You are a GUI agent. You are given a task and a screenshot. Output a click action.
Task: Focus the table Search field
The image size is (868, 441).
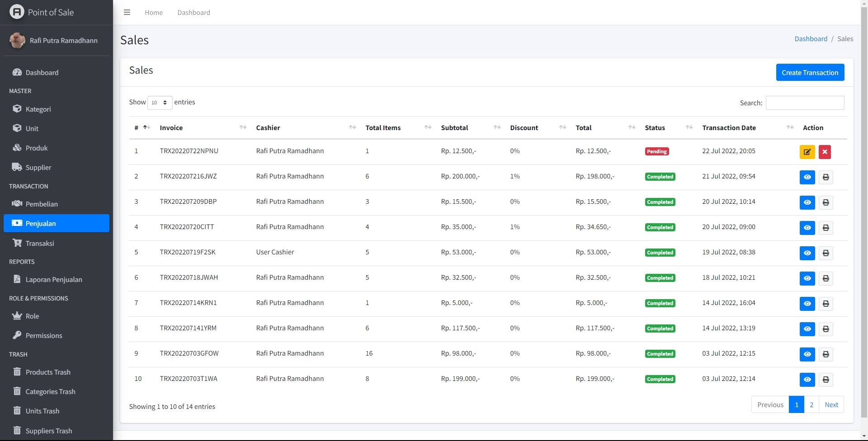(805, 103)
